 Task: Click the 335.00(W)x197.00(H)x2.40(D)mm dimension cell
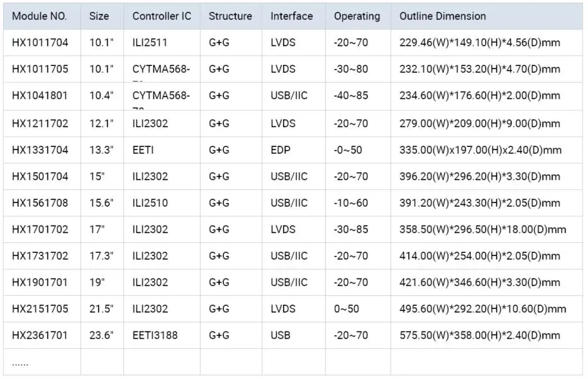pyautogui.click(x=480, y=150)
